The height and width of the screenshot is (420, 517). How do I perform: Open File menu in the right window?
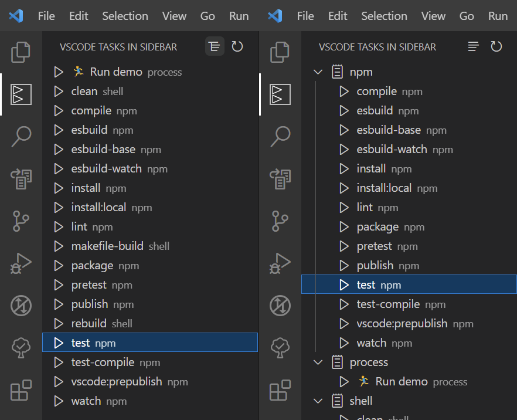pyautogui.click(x=305, y=16)
